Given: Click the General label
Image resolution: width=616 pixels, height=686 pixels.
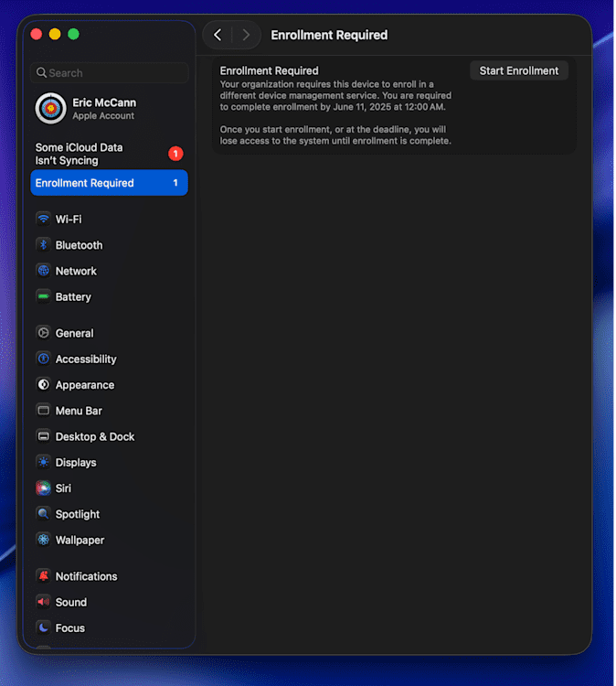Looking at the screenshot, I should [74, 333].
